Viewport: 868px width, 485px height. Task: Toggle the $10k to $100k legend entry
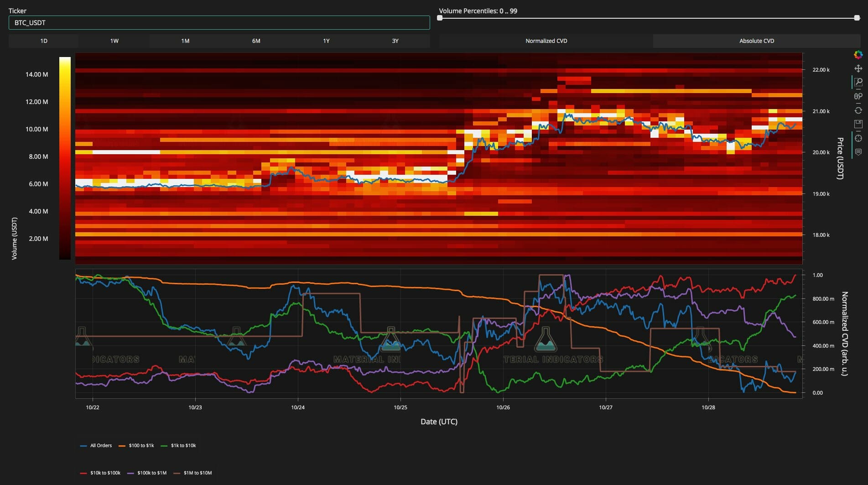pyautogui.click(x=100, y=473)
